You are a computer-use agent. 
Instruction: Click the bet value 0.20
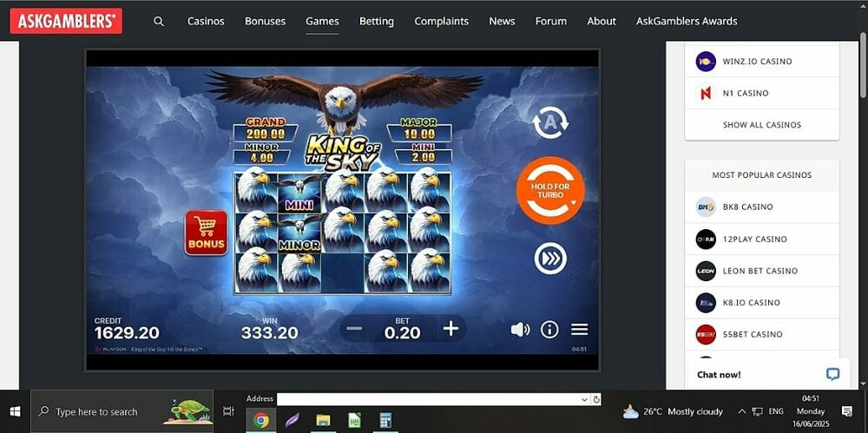[403, 333]
